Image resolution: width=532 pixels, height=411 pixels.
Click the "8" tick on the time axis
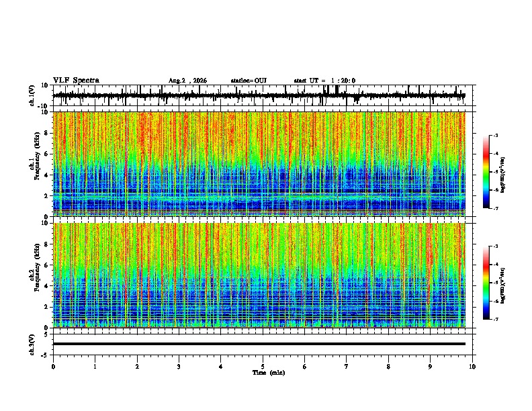click(x=388, y=367)
